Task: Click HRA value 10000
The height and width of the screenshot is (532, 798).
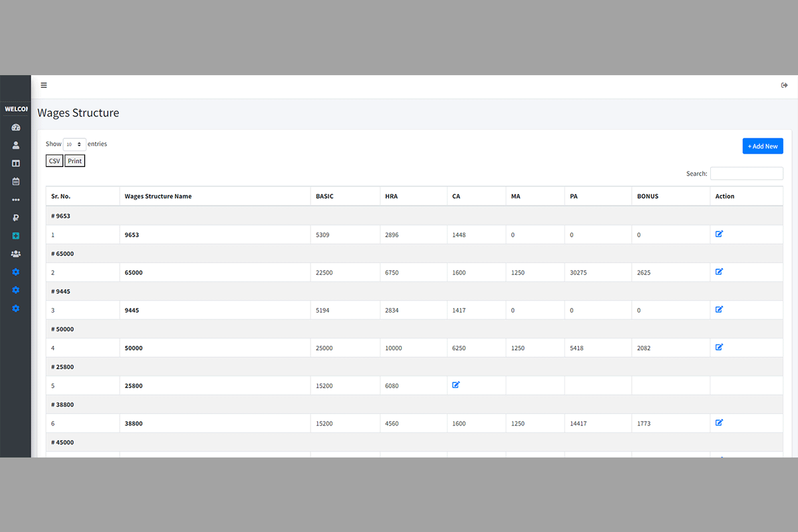Action: [394, 348]
